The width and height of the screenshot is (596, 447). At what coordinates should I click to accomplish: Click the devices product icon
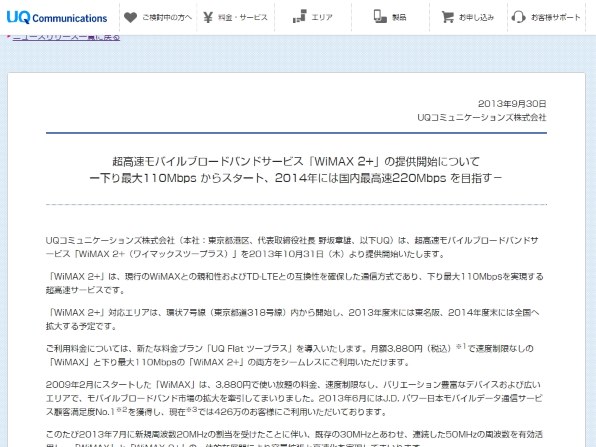pyautogui.click(x=380, y=16)
